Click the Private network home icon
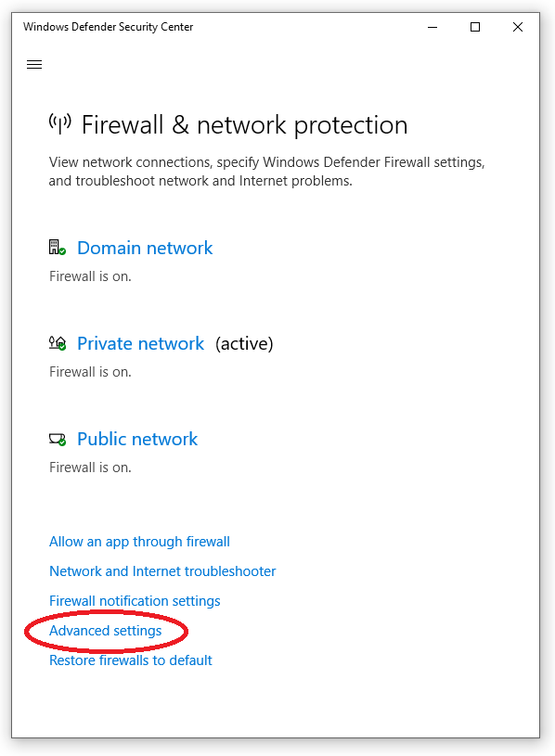This screenshot has height=756, width=555. coord(56,342)
